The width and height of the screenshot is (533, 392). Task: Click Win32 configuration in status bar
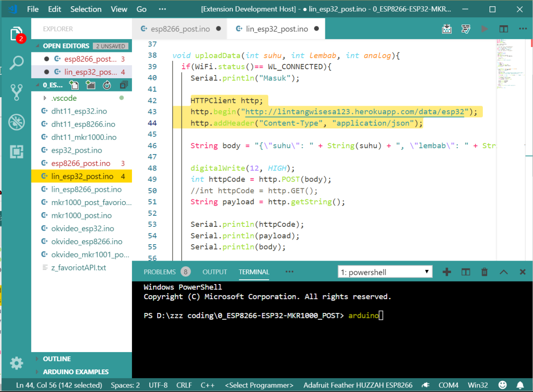[478, 385]
